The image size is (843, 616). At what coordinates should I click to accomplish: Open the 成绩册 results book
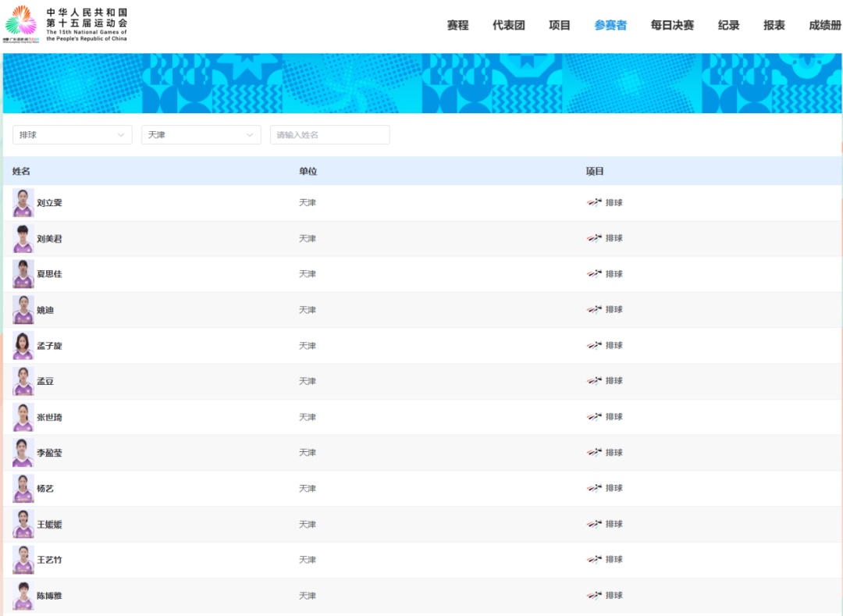point(824,25)
